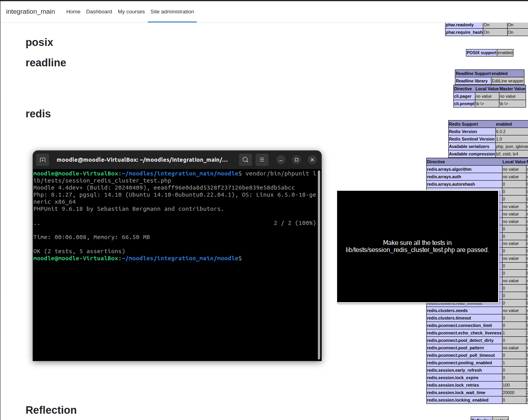Click redis.session.locking_enabled directive
Image resolution: width=528 pixels, height=420 pixels.
[464, 400]
